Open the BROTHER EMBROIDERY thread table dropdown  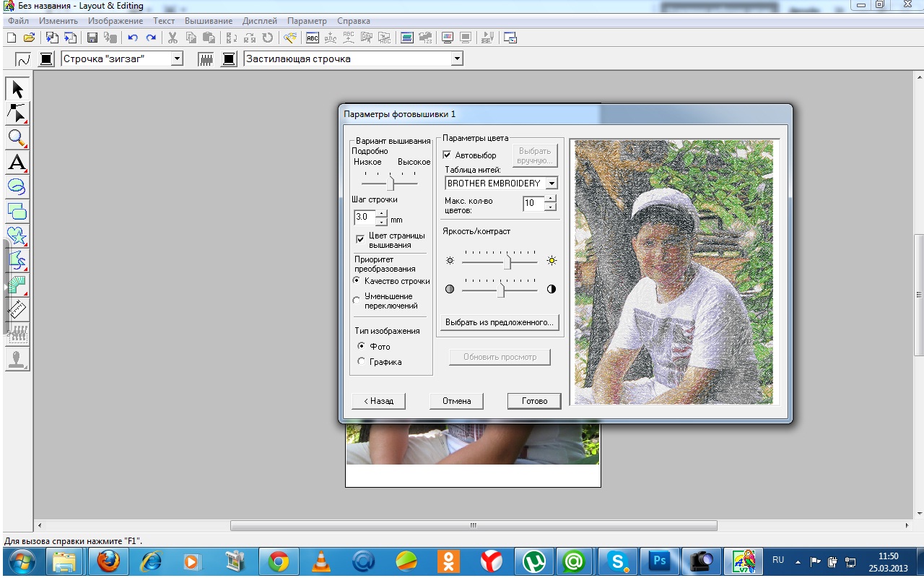click(552, 184)
